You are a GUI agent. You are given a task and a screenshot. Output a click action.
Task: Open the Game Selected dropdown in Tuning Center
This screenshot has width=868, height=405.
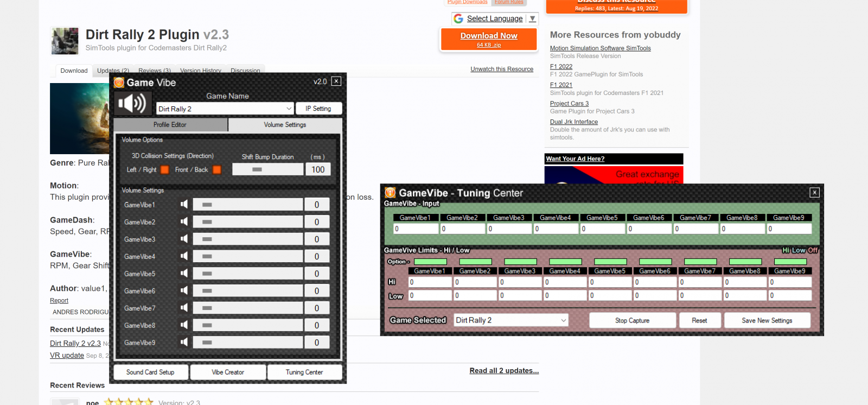(510, 320)
